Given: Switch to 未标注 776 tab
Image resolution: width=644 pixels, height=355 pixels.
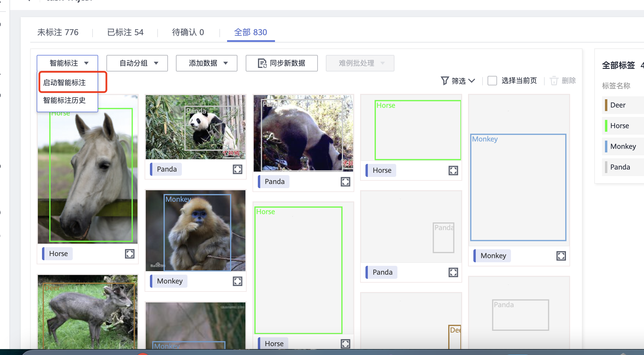Looking at the screenshot, I should (x=58, y=32).
